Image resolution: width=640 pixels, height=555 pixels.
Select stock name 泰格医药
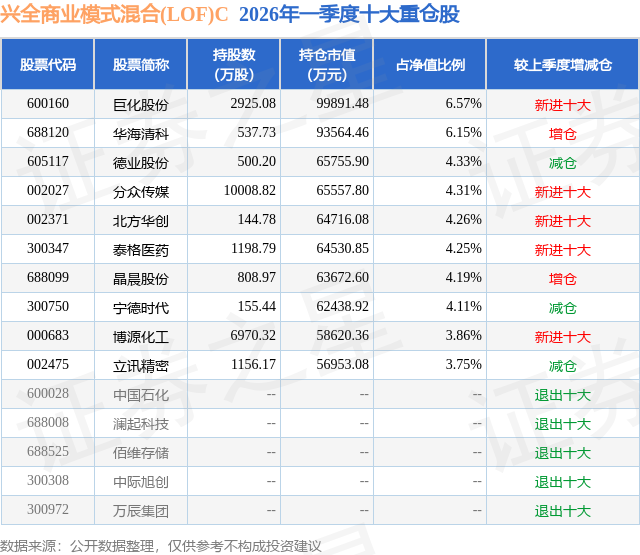(x=141, y=250)
